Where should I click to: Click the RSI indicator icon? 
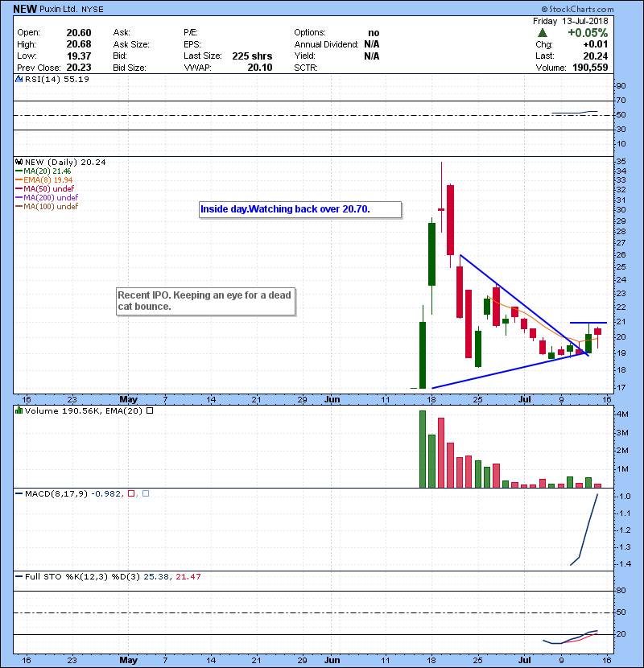pyautogui.click(x=19, y=79)
